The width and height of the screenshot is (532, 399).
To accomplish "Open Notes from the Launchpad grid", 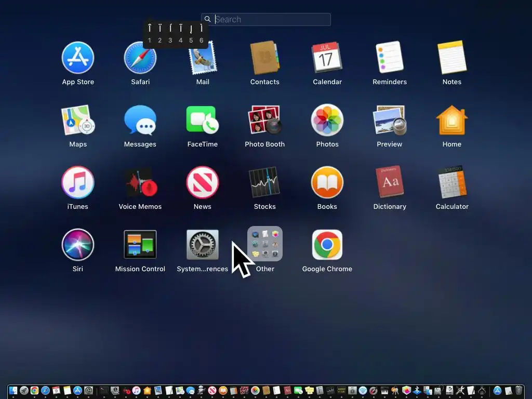I will [x=452, y=57].
